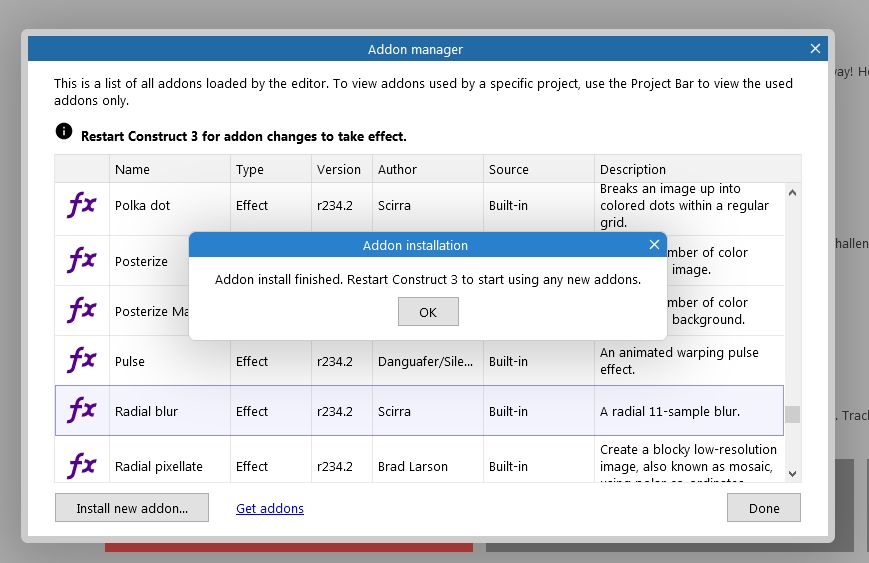
Task: Click 'A radial 11-sample blur.' description
Action: [669, 411]
